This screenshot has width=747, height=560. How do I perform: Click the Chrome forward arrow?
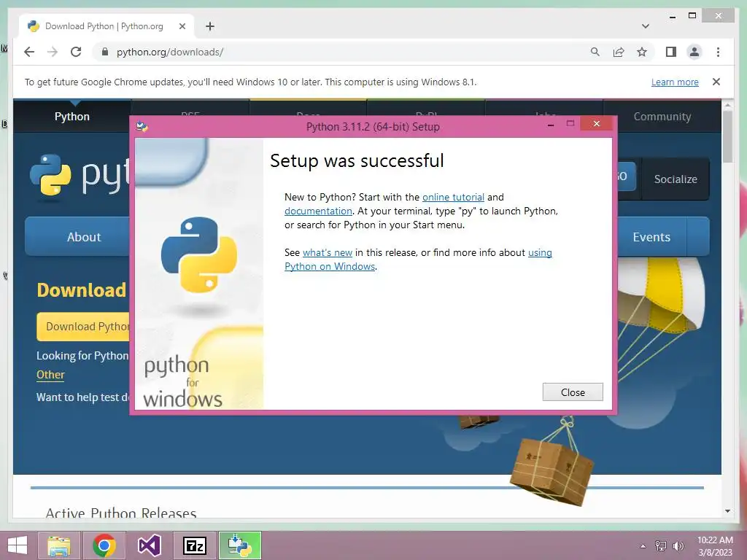53,52
